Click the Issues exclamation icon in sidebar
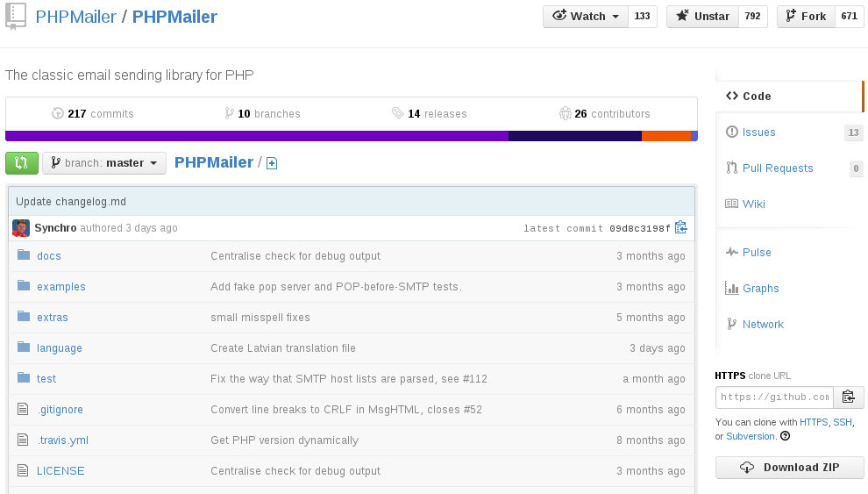The height and width of the screenshot is (494, 868). (x=732, y=132)
